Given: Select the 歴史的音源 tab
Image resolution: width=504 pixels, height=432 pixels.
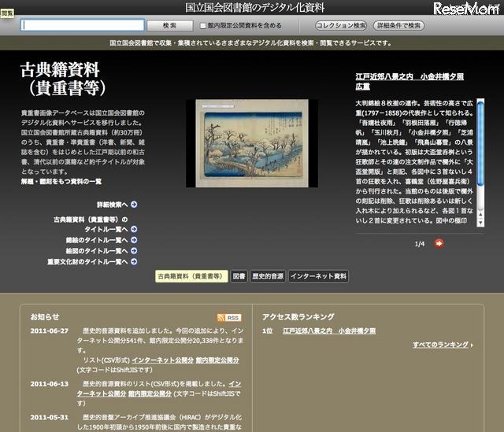Looking at the screenshot, I should click(267, 277).
